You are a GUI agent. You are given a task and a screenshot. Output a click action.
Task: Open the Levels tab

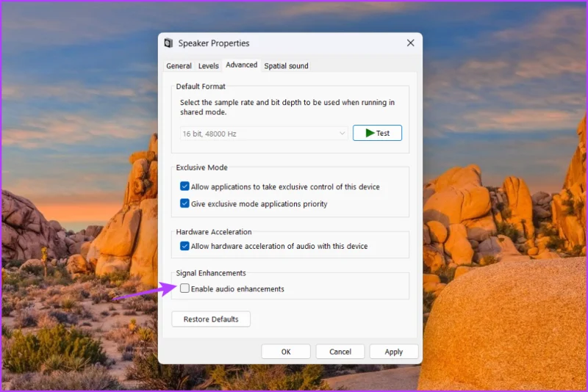pyautogui.click(x=209, y=66)
